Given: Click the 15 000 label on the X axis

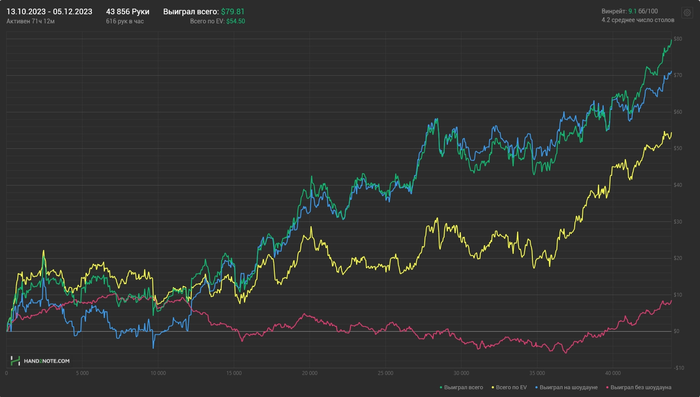Looking at the screenshot, I should 234,373.
